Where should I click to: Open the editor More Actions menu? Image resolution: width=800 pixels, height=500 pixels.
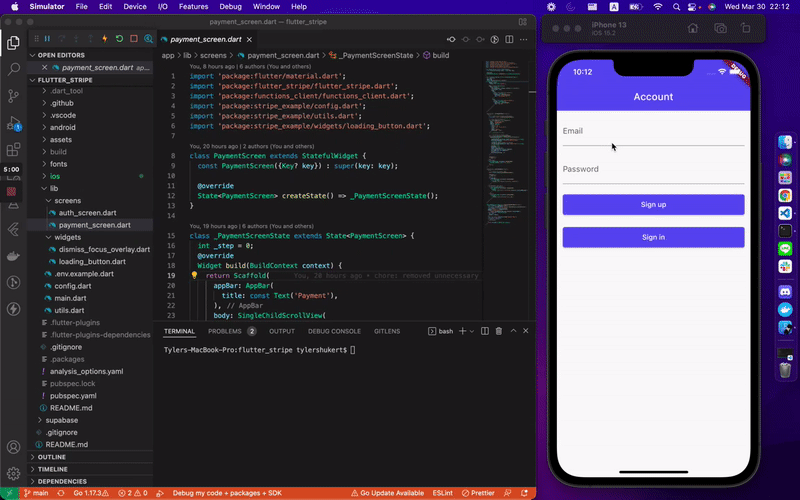point(523,39)
